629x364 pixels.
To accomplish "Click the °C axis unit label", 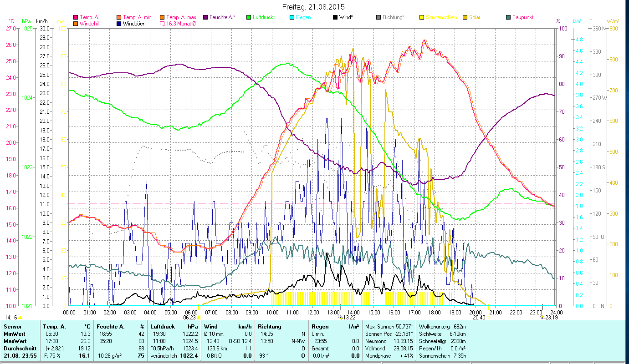I will (11, 21).
